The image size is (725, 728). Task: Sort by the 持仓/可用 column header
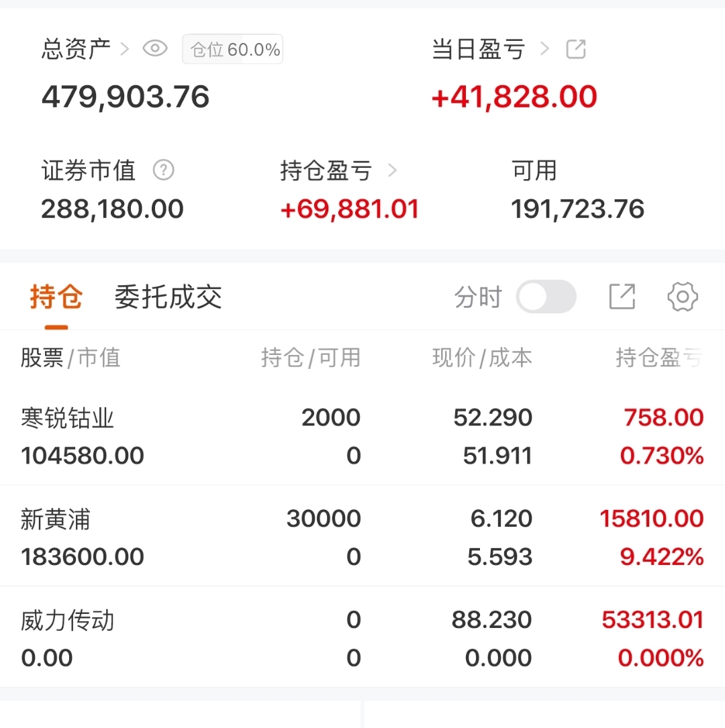310,358
